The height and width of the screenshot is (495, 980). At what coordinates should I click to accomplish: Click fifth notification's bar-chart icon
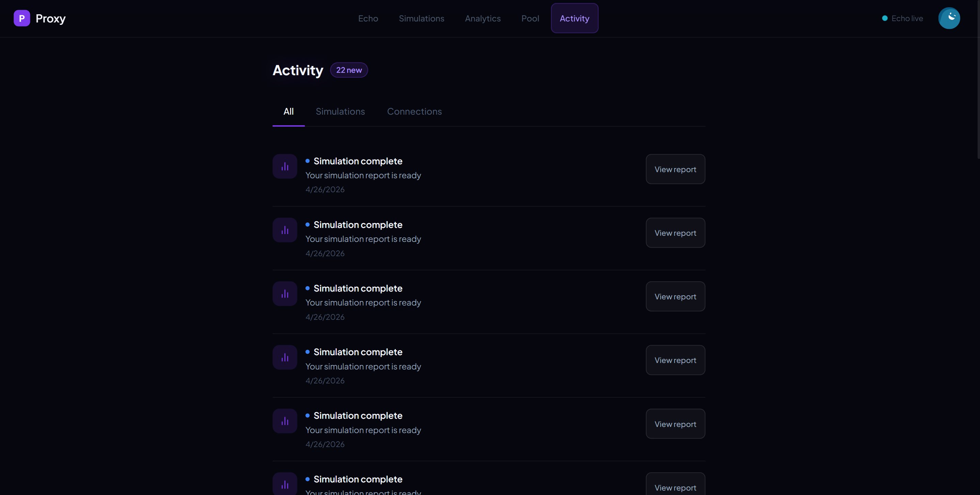pos(285,421)
